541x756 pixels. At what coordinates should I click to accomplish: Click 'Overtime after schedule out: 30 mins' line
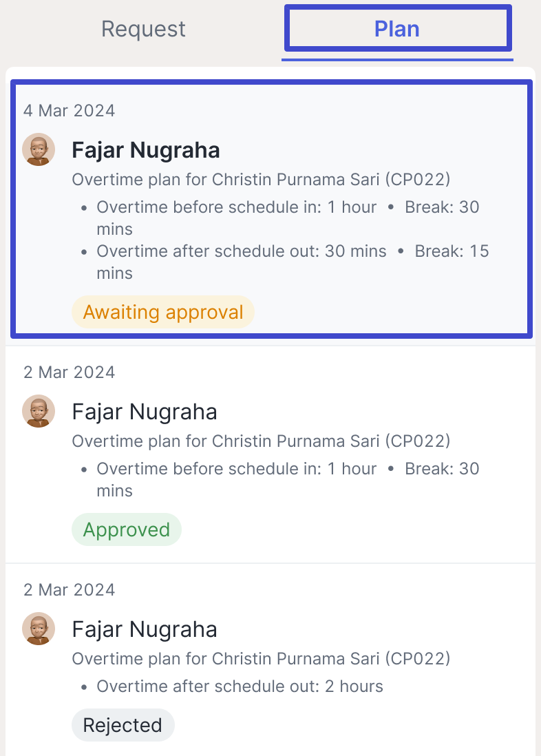242,251
